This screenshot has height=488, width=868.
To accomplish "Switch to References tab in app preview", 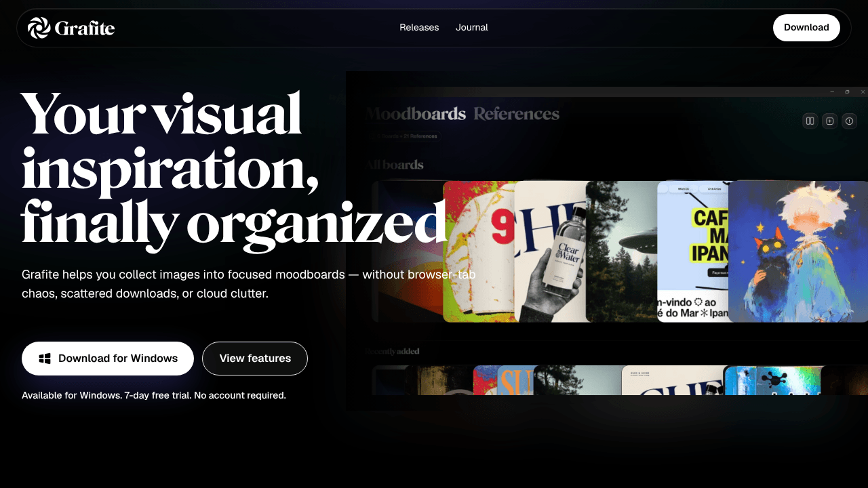I will click(516, 114).
